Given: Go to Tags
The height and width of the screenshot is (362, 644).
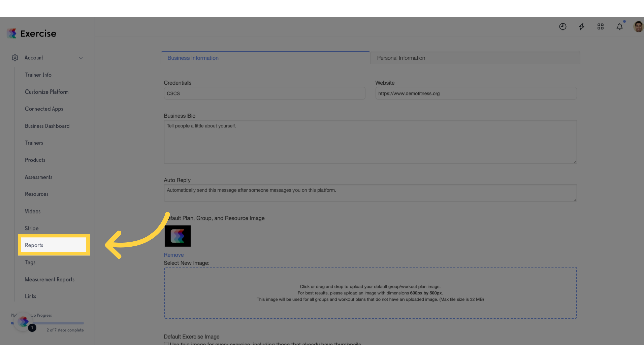Looking at the screenshot, I should [30, 262].
